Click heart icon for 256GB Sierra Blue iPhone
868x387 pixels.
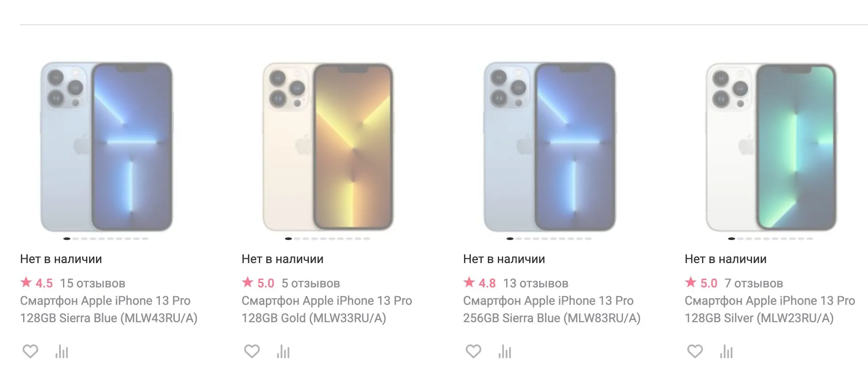(474, 351)
